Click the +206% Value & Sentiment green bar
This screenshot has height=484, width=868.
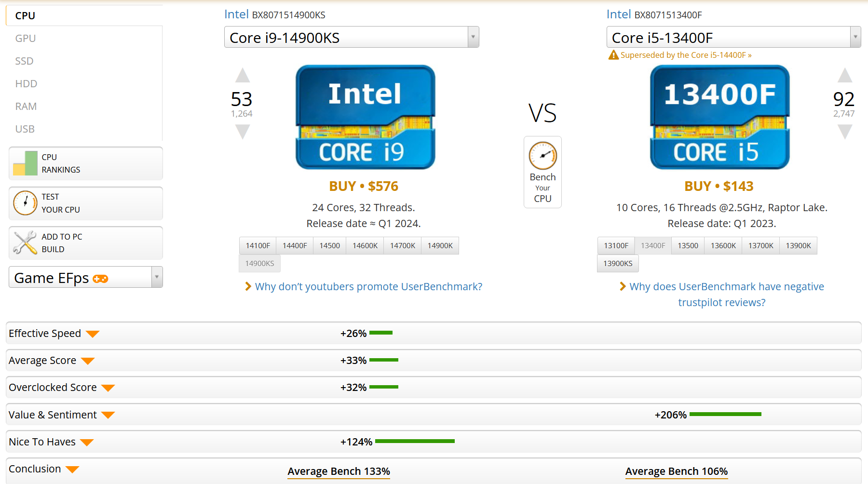click(x=725, y=414)
